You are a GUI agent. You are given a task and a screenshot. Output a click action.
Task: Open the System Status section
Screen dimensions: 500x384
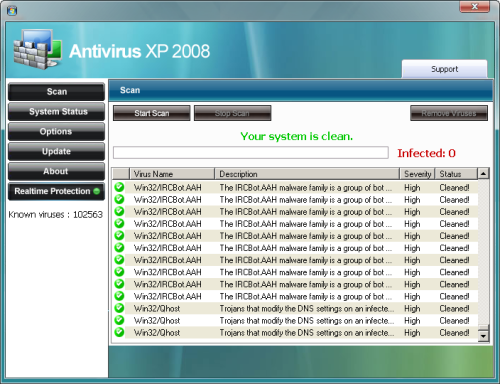[x=56, y=112]
